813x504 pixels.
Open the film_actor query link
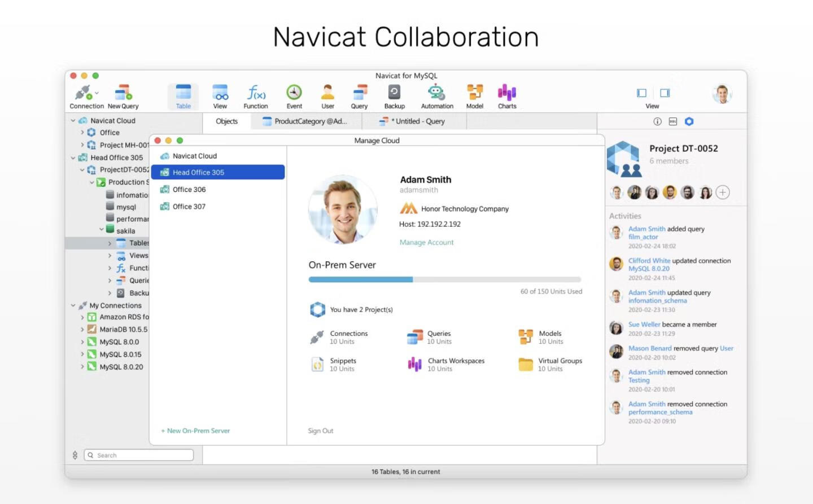pos(643,237)
